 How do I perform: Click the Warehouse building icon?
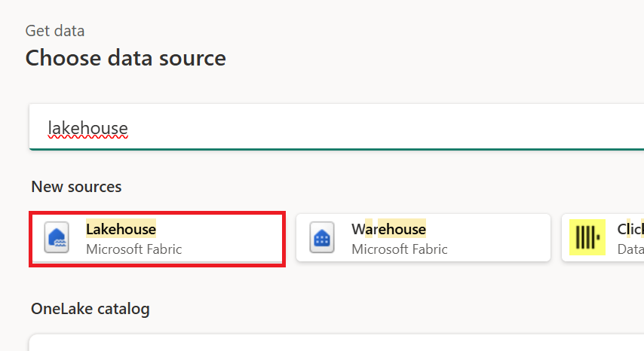[x=322, y=237]
